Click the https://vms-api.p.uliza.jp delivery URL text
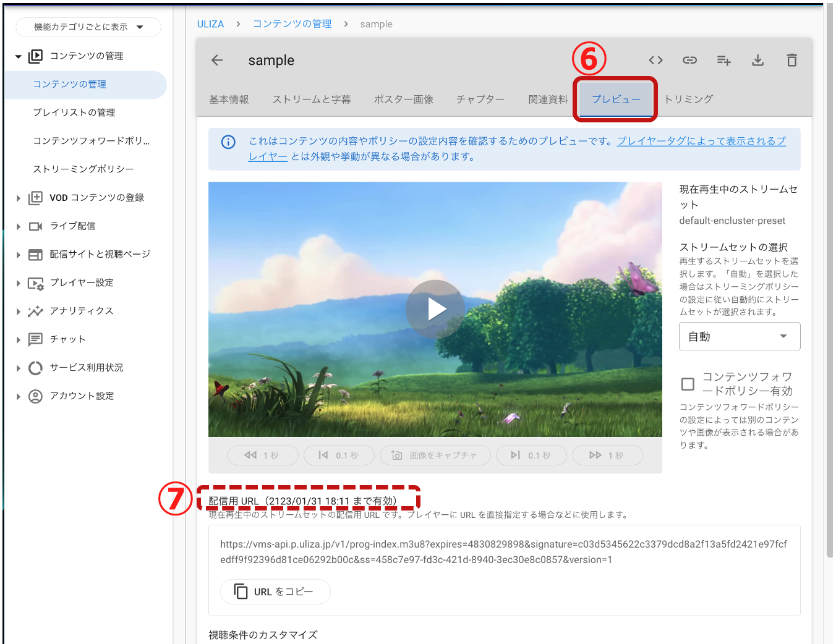The width and height of the screenshot is (836, 644). point(503,552)
